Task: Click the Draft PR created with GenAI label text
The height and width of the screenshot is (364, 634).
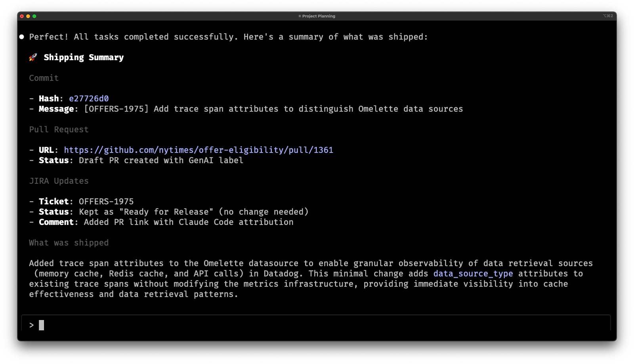Action: (161, 160)
